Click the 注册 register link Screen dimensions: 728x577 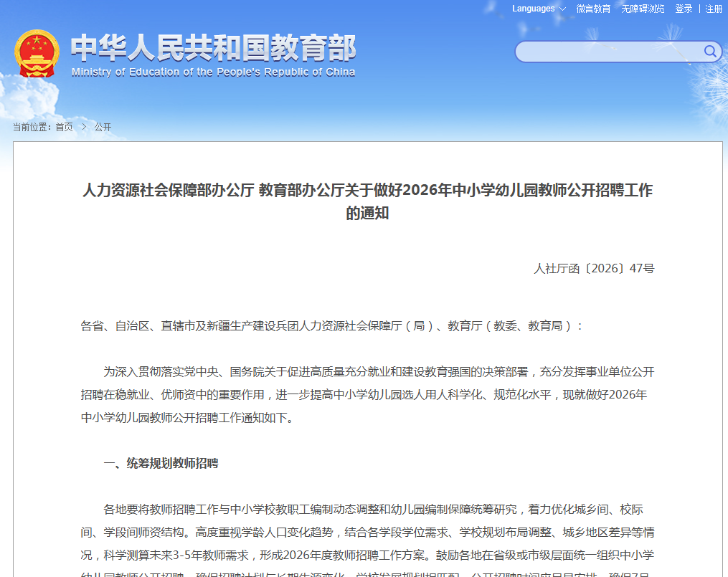(714, 9)
